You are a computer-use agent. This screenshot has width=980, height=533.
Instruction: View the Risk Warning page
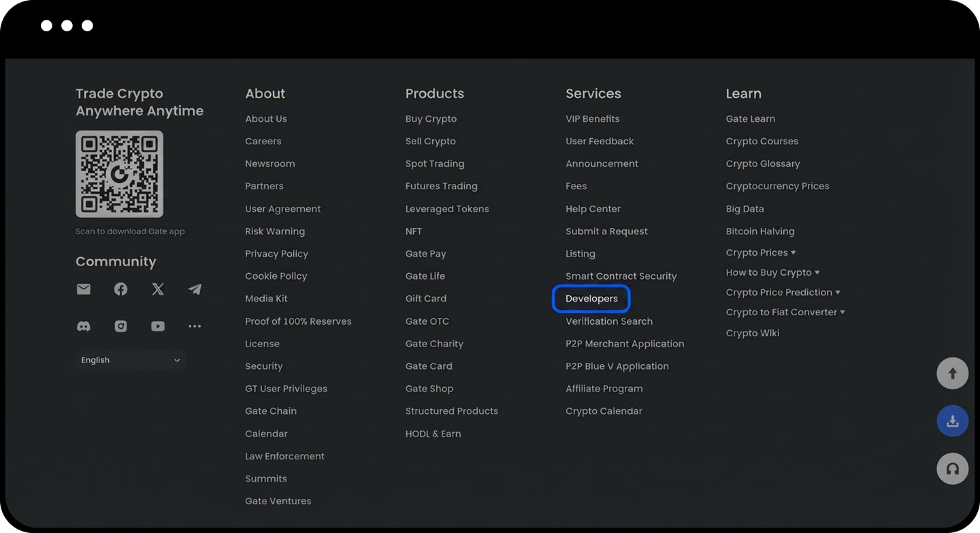275,231
